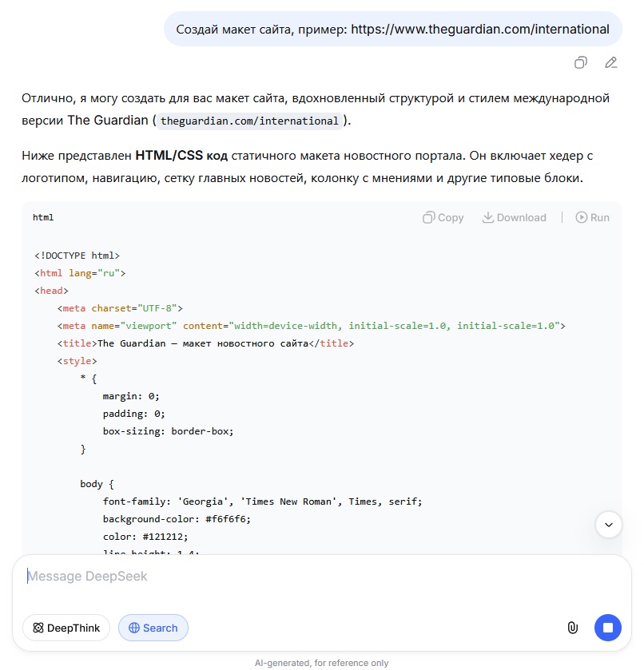Click the user's message bubble with Guardian URL
644x670 pixels.
tap(392, 29)
